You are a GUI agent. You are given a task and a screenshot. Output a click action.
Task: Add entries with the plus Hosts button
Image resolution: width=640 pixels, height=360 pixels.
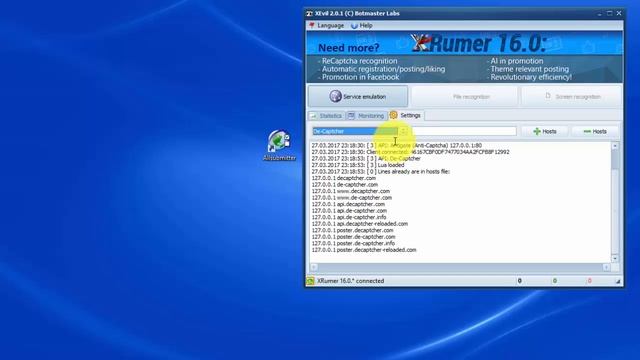tap(545, 131)
